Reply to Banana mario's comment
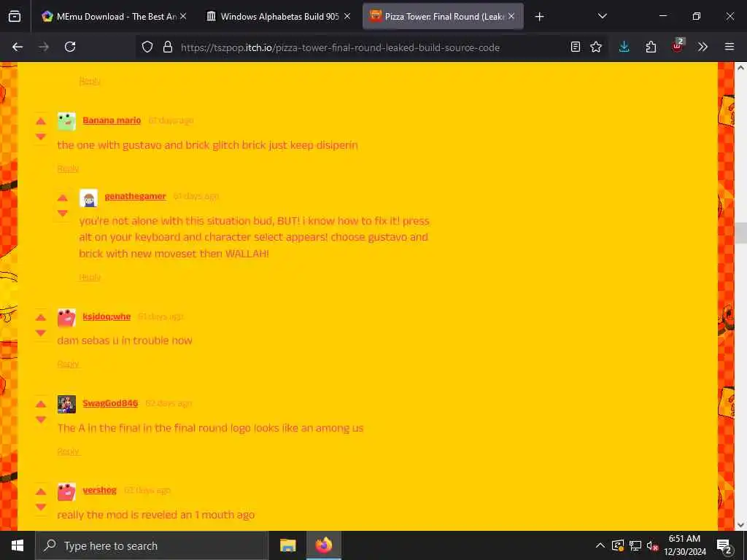 68,168
